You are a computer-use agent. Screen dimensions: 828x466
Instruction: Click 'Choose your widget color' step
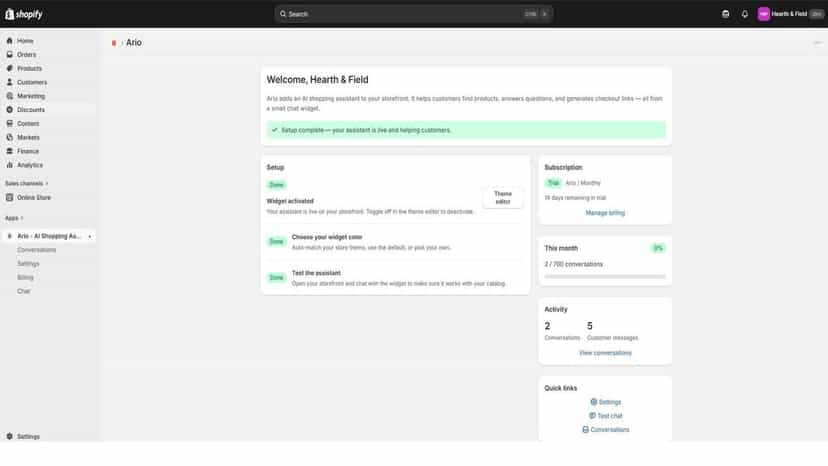tap(327, 237)
